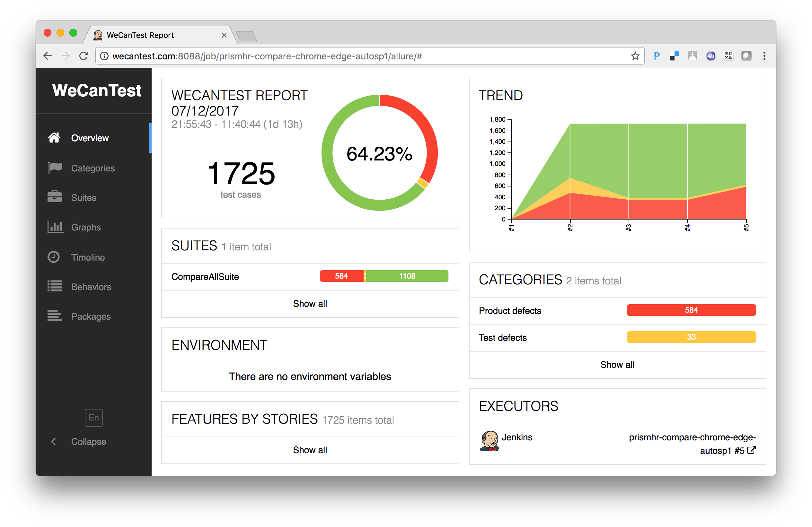Reload the page with refresh icon
812x527 pixels.
click(84, 56)
